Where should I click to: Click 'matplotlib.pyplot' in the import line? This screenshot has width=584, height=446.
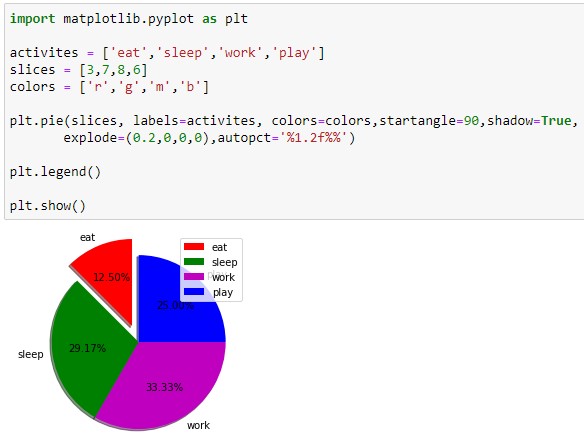(x=128, y=19)
